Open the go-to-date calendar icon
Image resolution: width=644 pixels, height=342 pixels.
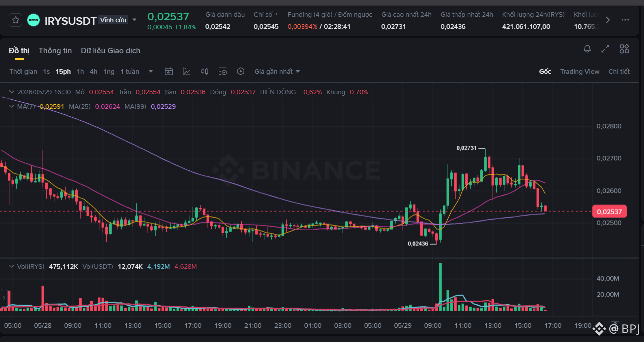169,71
